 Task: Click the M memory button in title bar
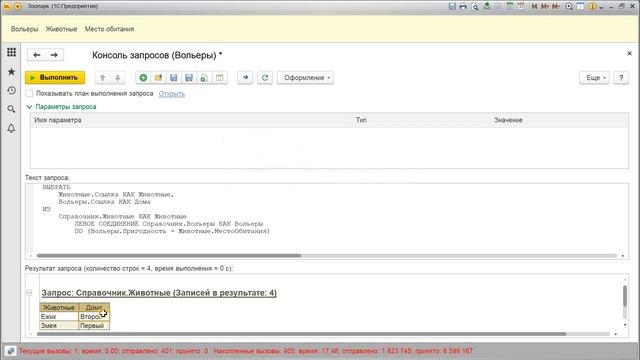point(534,7)
